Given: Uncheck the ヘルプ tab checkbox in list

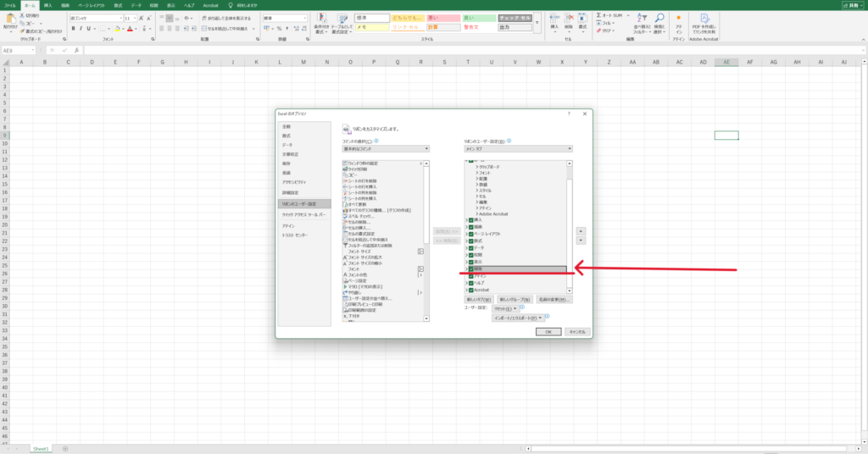Looking at the screenshot, I should 470,283.
